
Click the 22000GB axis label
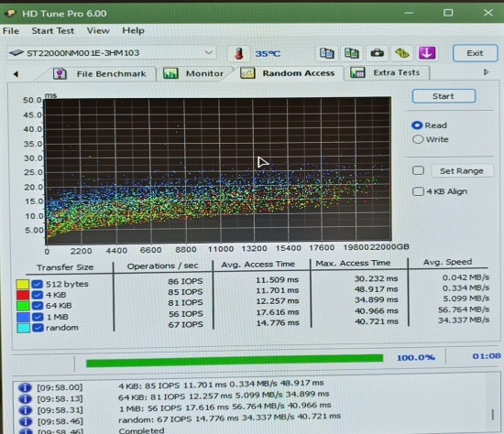tap(389, 246)
